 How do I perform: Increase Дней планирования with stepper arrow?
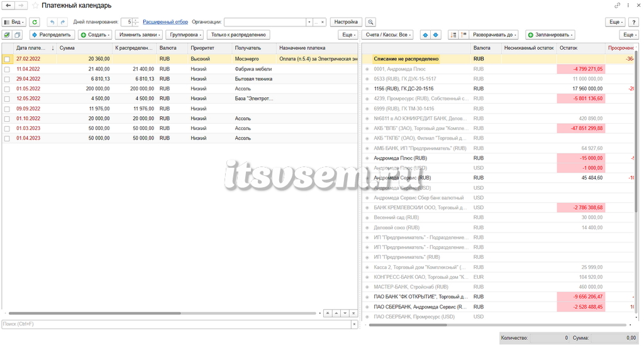(136, 20)
